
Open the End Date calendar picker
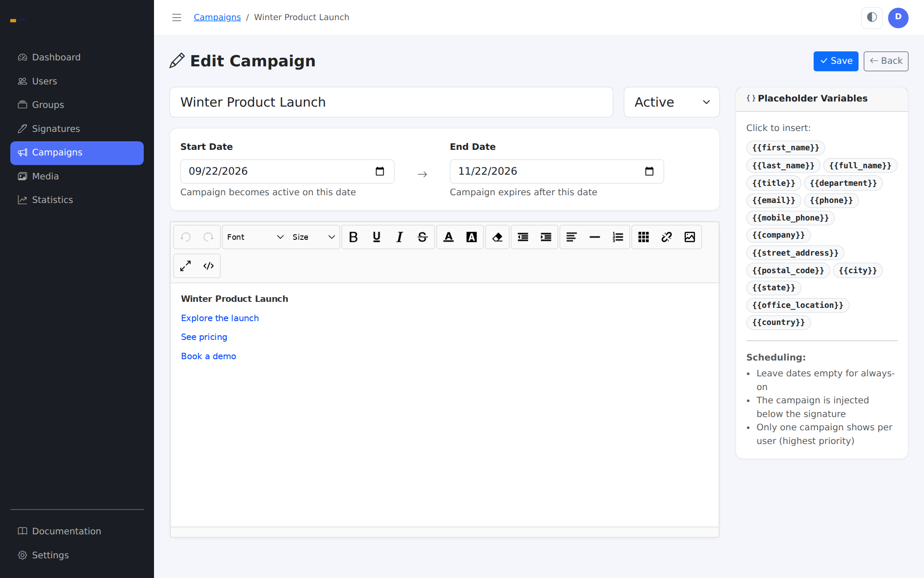[649, 171]
